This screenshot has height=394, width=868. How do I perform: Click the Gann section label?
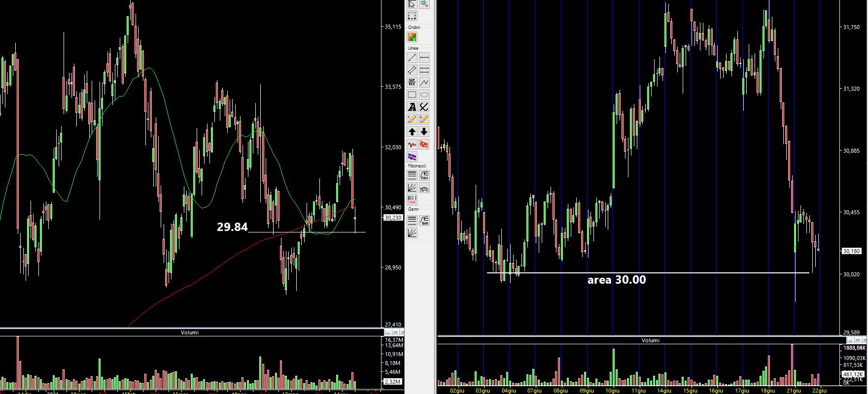click(x=413, y=209)
